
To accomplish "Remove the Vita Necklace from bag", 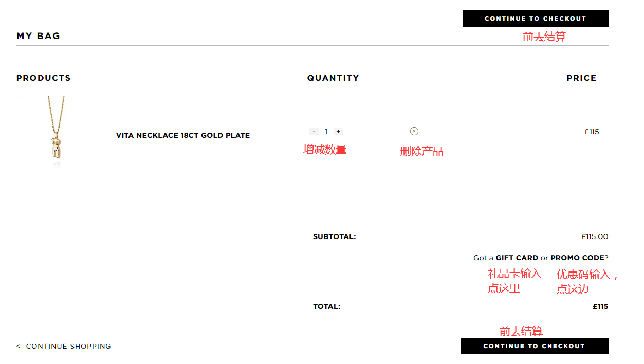I will (x=414, y=131).
